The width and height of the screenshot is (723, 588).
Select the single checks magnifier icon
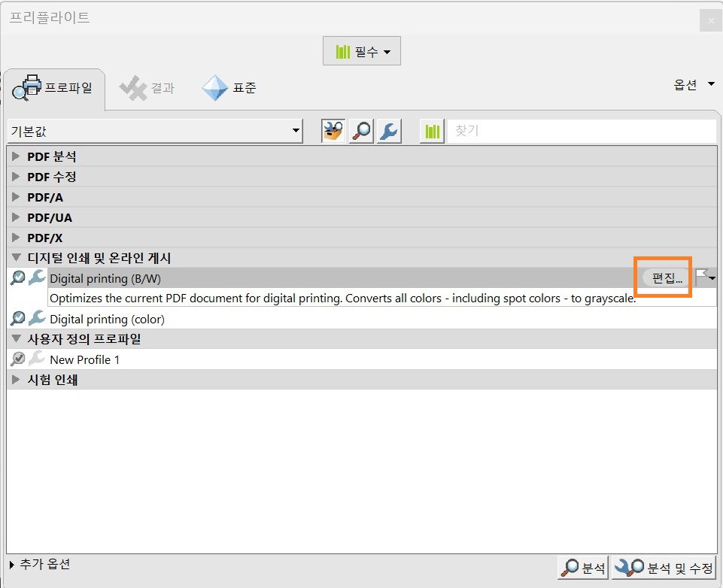[361, 132]
